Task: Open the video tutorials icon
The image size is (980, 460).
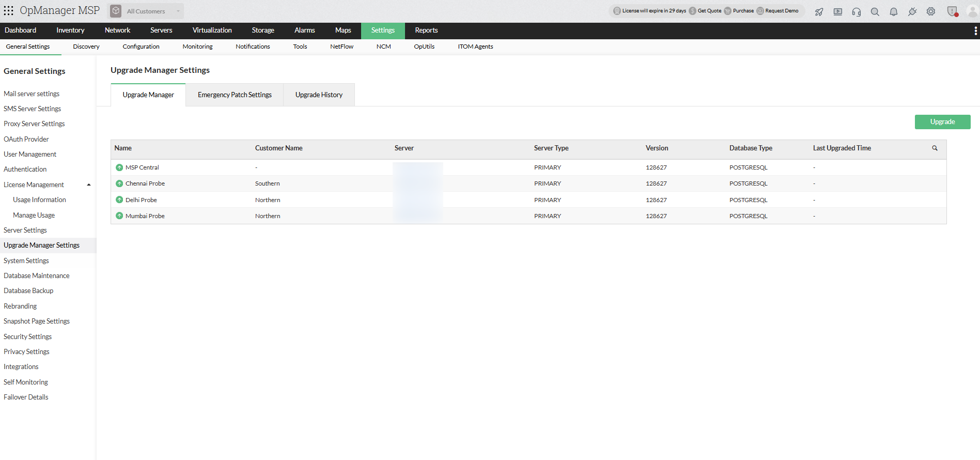Action: tap(838, 11)
